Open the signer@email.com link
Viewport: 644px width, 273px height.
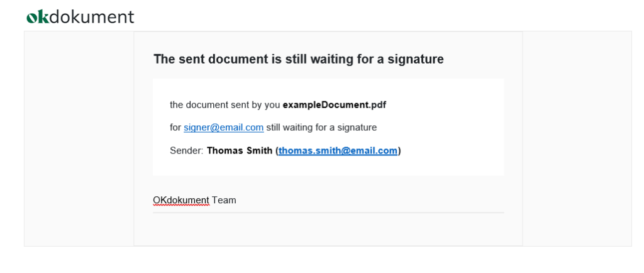click(223, 128)
